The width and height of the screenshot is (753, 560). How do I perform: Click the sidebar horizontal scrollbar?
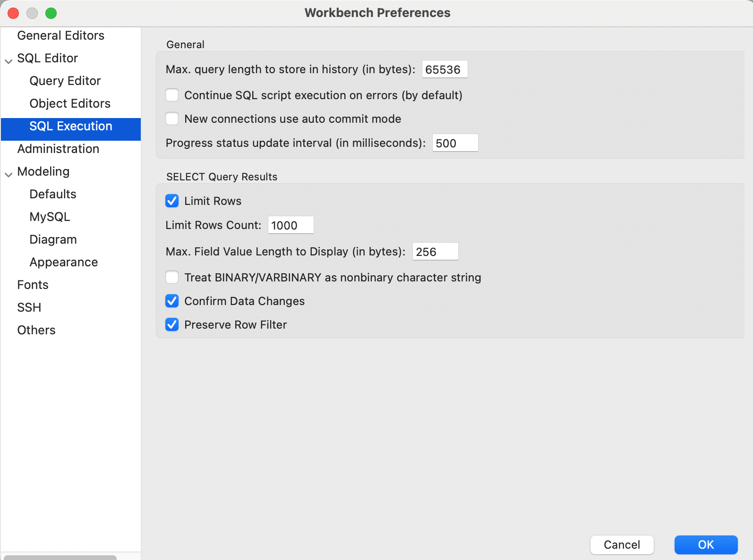(x=60, y=557)
